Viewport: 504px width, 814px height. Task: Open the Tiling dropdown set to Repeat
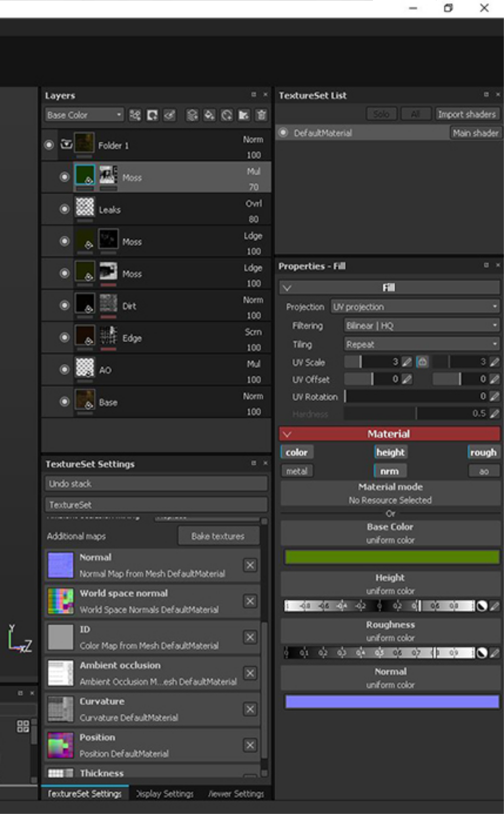[x=422, y=344]
